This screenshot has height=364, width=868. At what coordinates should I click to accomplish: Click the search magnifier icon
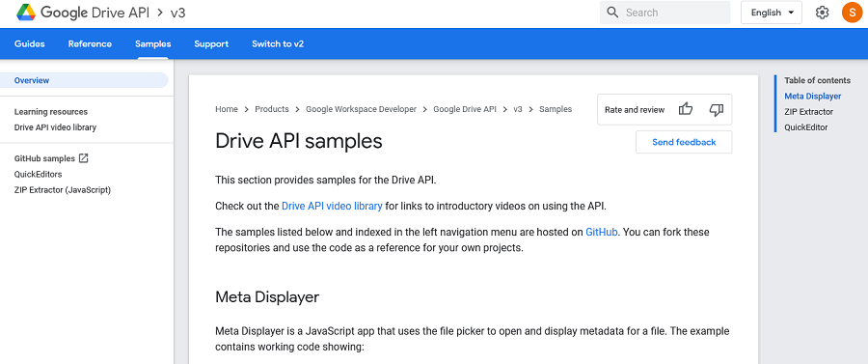point(612,13)
